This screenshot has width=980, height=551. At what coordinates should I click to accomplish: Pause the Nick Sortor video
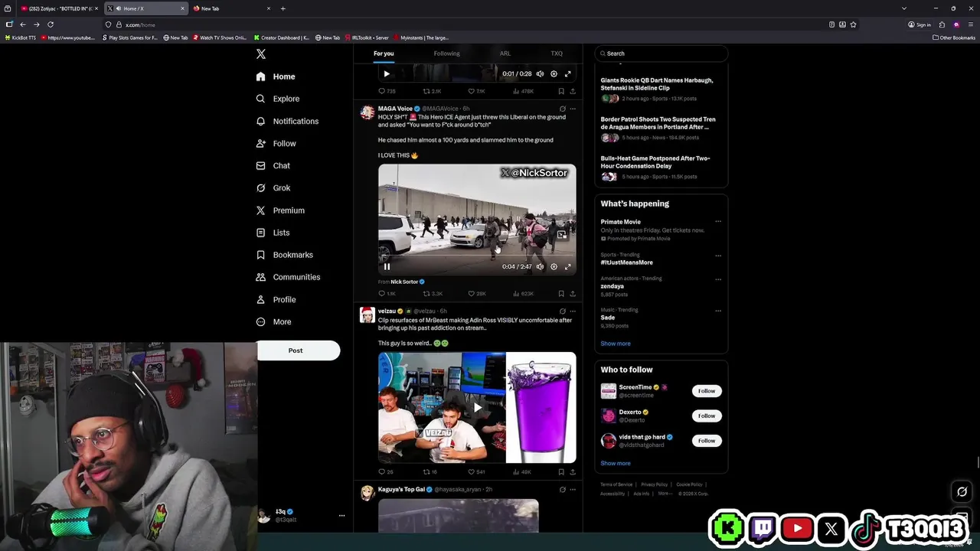tap(387, 266)
